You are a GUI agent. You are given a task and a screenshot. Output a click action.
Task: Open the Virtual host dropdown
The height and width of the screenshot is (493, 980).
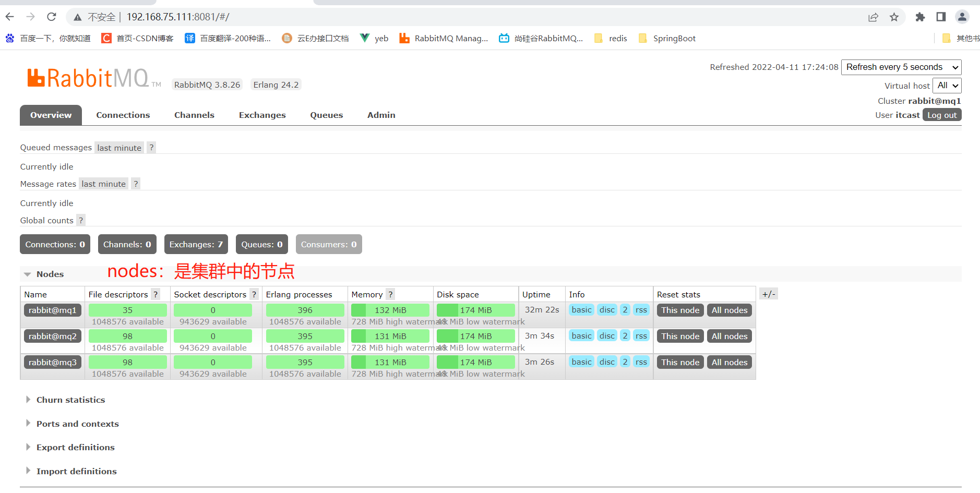coord(947,86)
